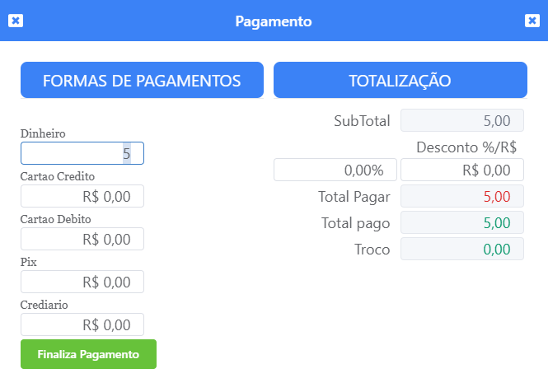Focus the Pix payment field
Image resolution: width=548 pixels, height=392 pixels.
82,282
